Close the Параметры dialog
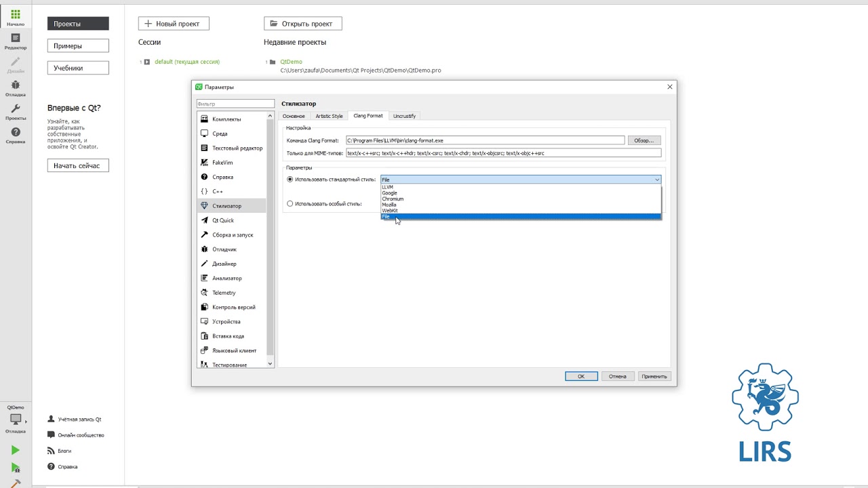The image size is (868, 488). (670, 87)
